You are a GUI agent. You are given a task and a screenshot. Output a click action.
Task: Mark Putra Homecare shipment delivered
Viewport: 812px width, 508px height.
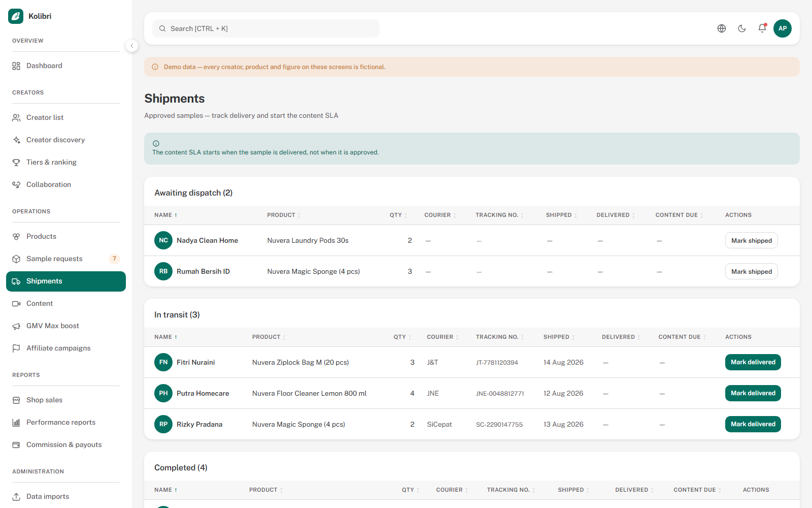[753, 393]
